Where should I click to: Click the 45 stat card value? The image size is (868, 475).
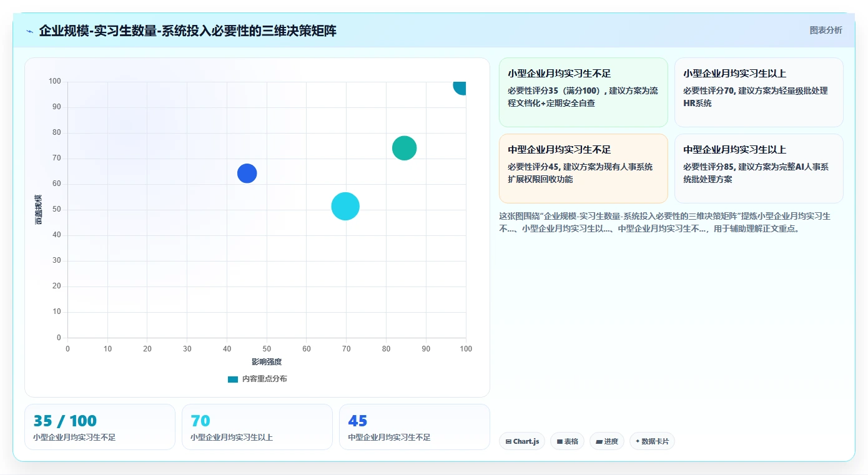pos(358,421)
